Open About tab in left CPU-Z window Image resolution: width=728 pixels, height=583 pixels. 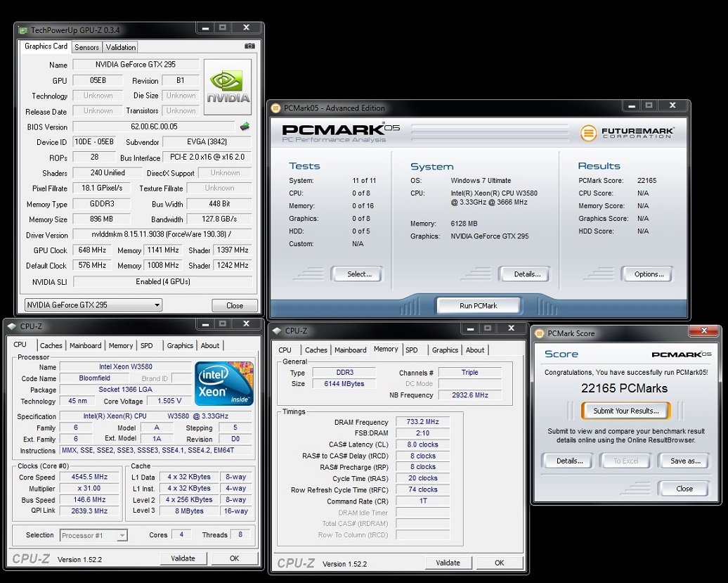210,345
